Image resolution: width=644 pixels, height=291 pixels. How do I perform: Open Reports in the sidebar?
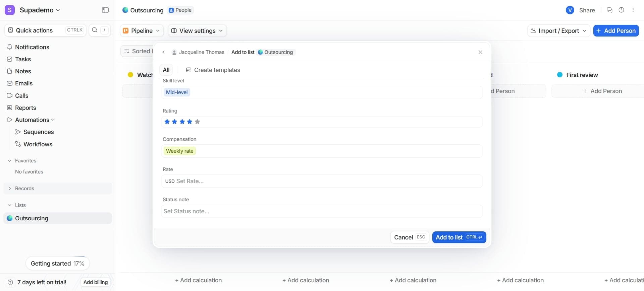click(58, 108)
